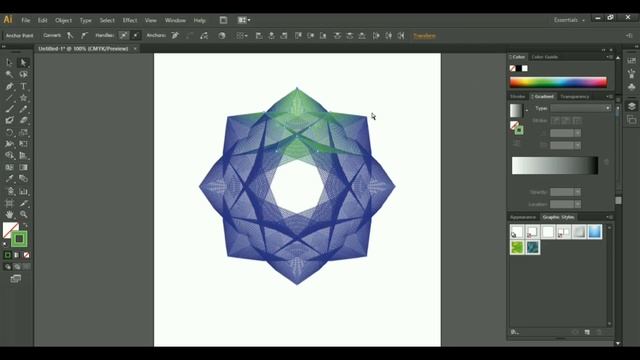Open the Layers panel from the dock
640x360 pixels.
pos(631,106)
